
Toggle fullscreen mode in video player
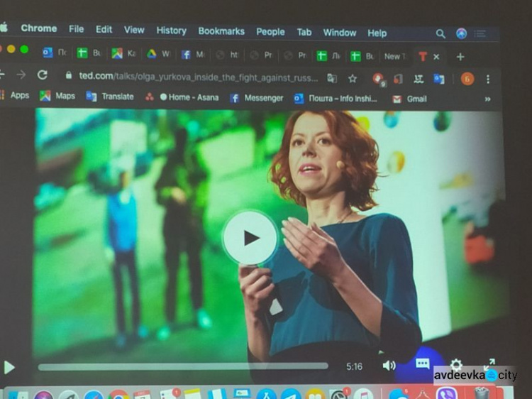tap(489, 364)
